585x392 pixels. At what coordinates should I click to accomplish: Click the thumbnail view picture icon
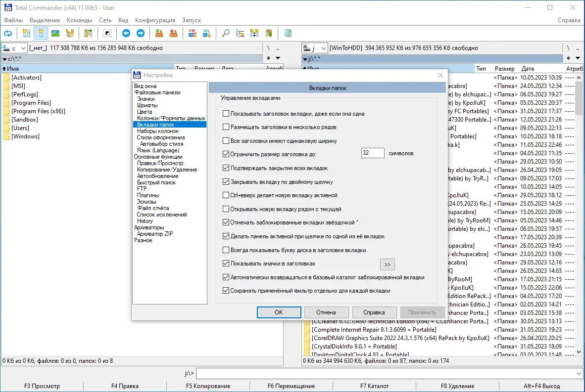click(x=55, y=34)
